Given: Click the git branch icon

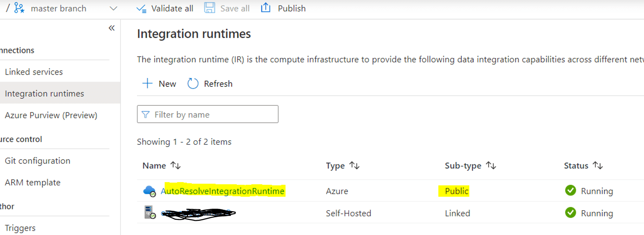Looking at the screenshot, I should pyautogui.click(x=19, y=8).
